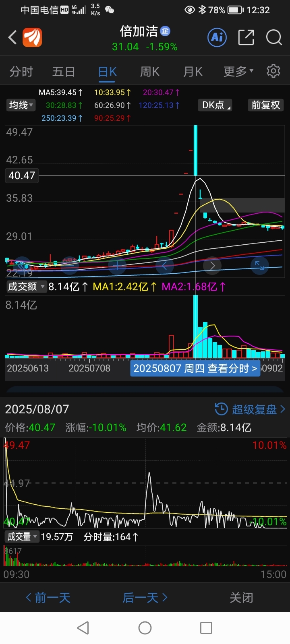Viewport: 290px width, 644px height.
Task: Zoom in chart with plus overlay button
Action: (x=117, y=266)
